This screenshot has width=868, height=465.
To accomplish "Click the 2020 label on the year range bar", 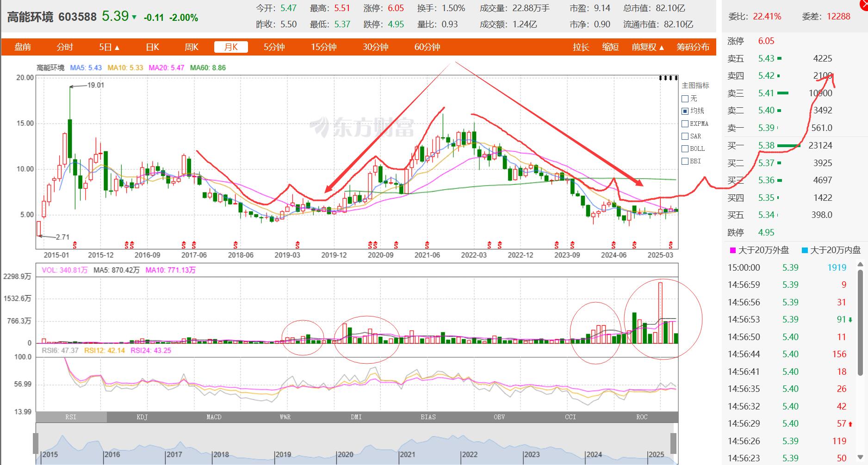I will click(345, 454).
